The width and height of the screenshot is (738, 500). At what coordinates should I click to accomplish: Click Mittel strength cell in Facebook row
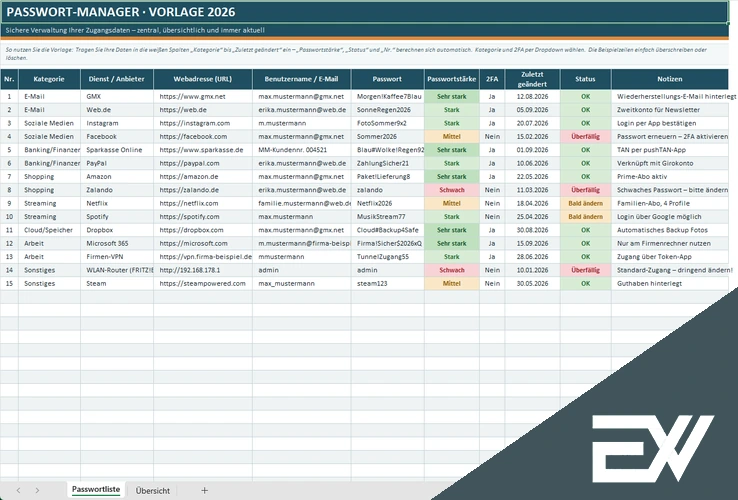point(452,137)
